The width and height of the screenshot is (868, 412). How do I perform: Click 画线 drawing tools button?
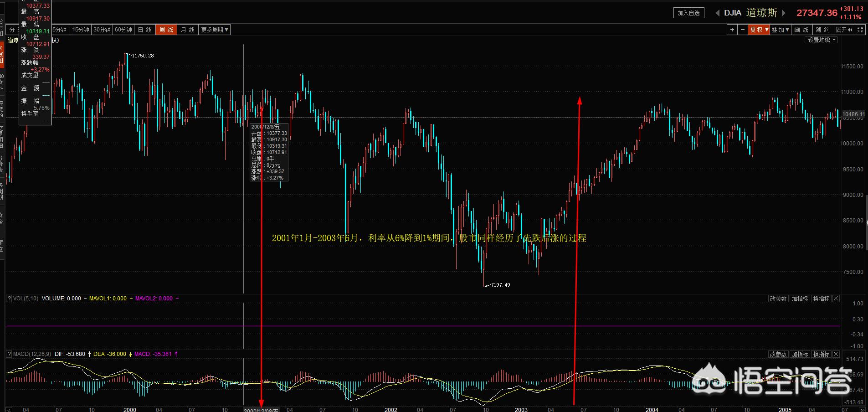tap(801, 30)
